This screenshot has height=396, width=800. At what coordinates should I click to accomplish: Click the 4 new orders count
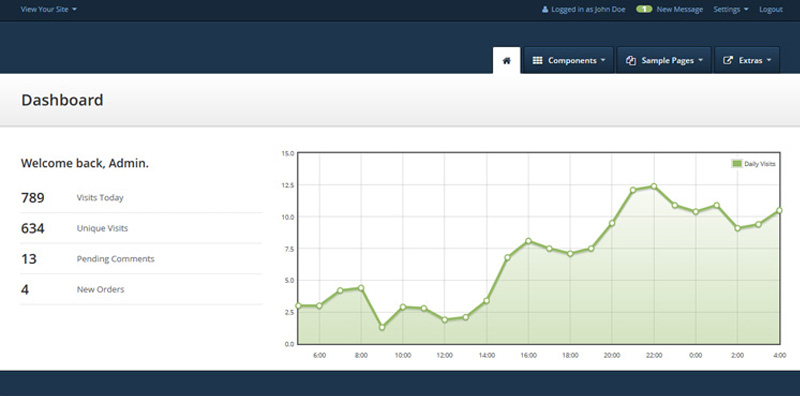(25, 289)
